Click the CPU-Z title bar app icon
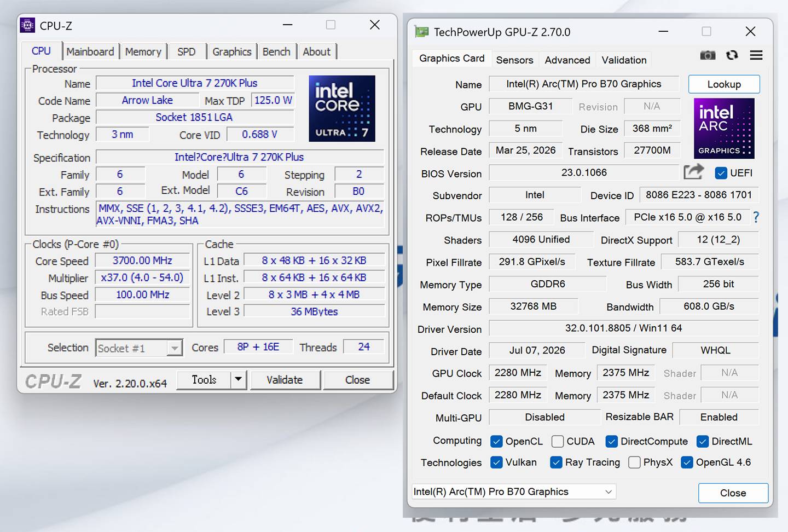The image size is (788, 532). click(27, 25)
